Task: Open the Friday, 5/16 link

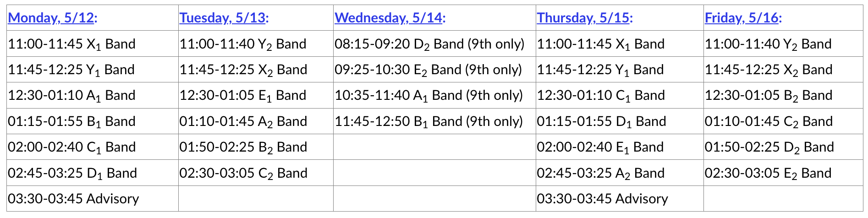Action: click(x=742, y=18)
